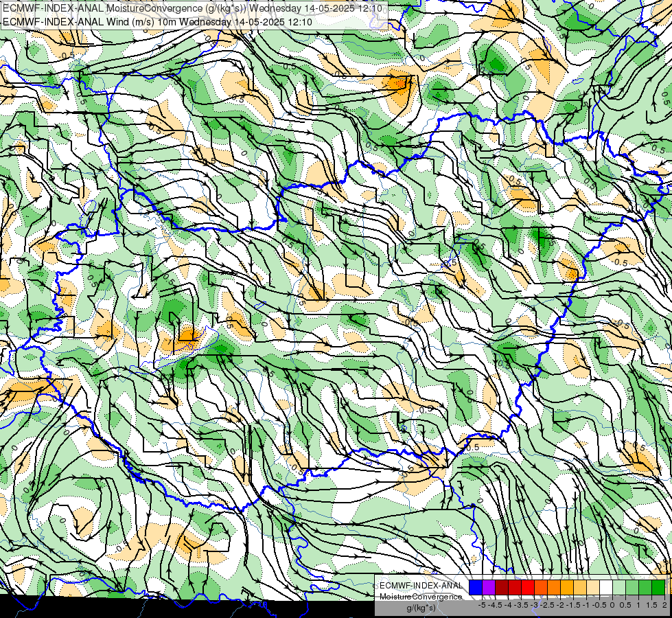Image resolution: width=672 pixels, height=618 pixels.
Task: Click the darkest green legend swatch
Action: tap(658, 587)
